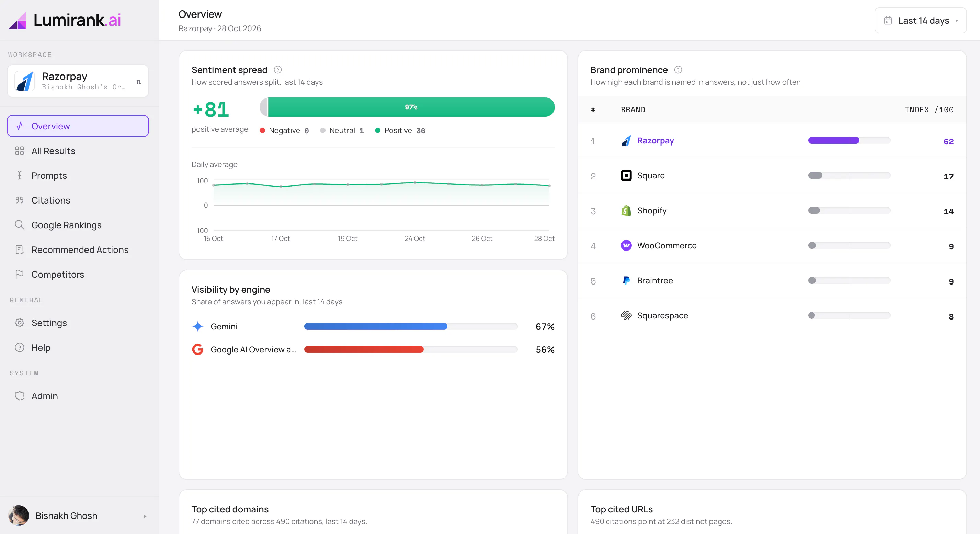Click the Google Rankings search icon
Viewport: 980px width, 534px height.
tap(20, 225)
